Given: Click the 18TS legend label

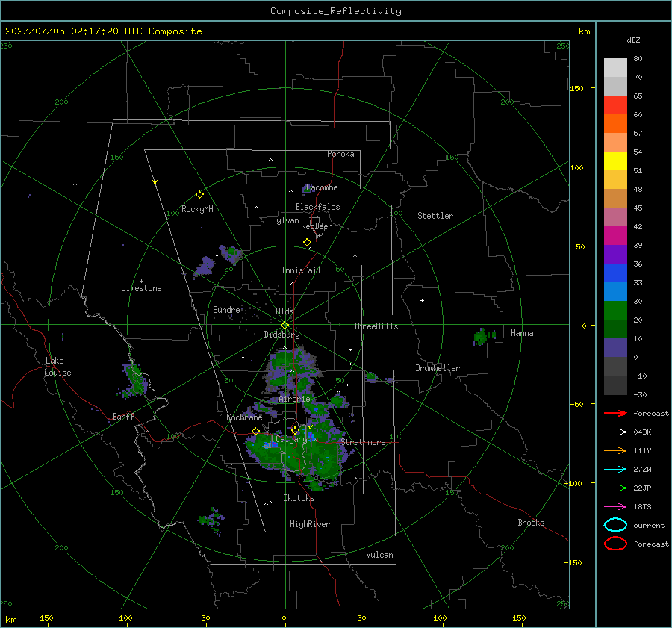Looking at the screenshot, I should (642, 507).
